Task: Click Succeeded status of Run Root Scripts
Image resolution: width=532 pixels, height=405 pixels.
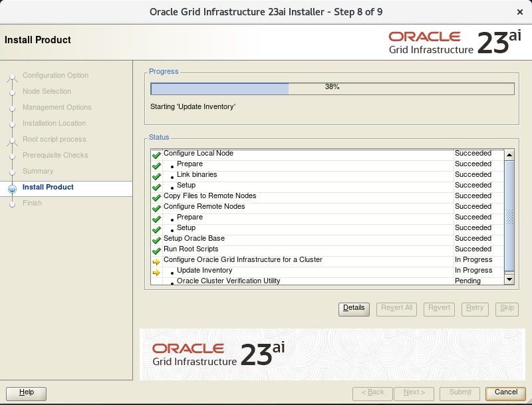Action: 473,249
